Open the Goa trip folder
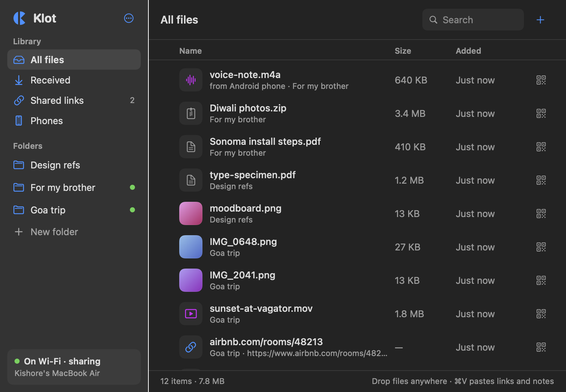Image resolution: width=566 pixels, height=392 pixels. click(x=74, y=210)
